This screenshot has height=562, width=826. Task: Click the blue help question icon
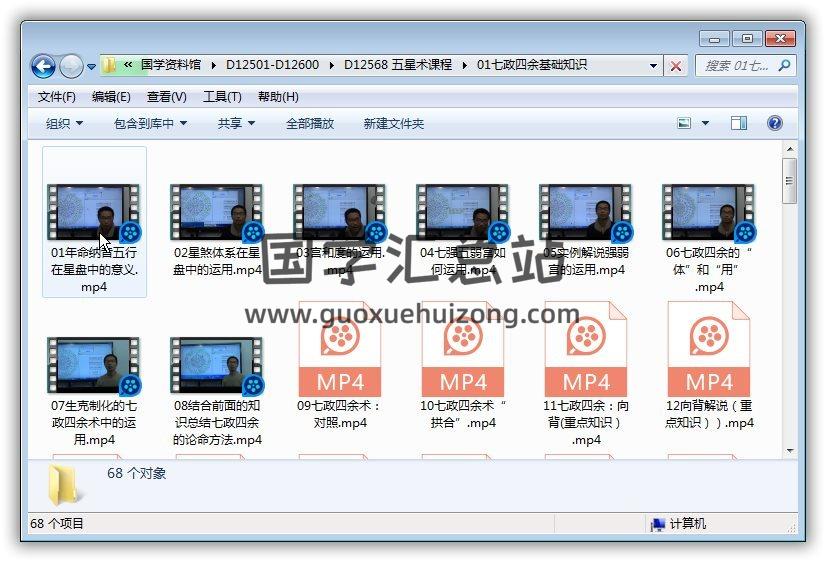coord(774,123)
